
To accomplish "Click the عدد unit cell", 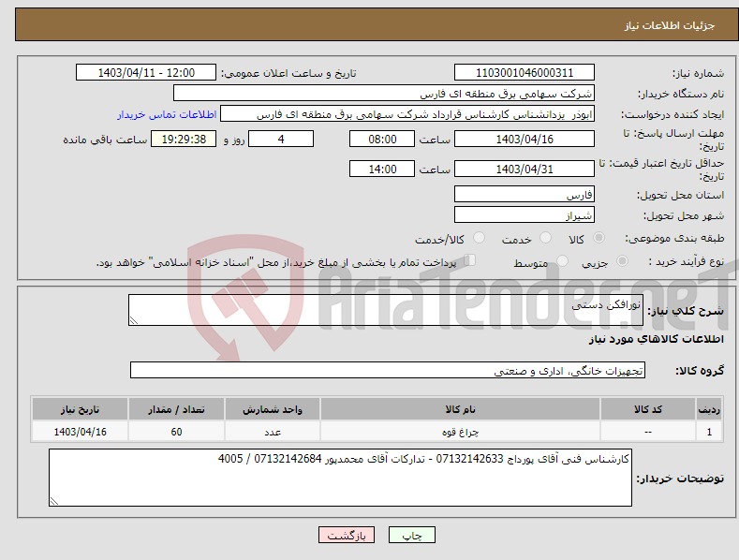I will [x=273, y=432].
